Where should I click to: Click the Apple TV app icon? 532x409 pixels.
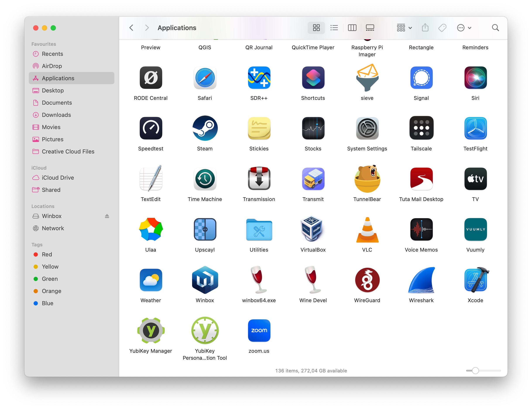475,179
